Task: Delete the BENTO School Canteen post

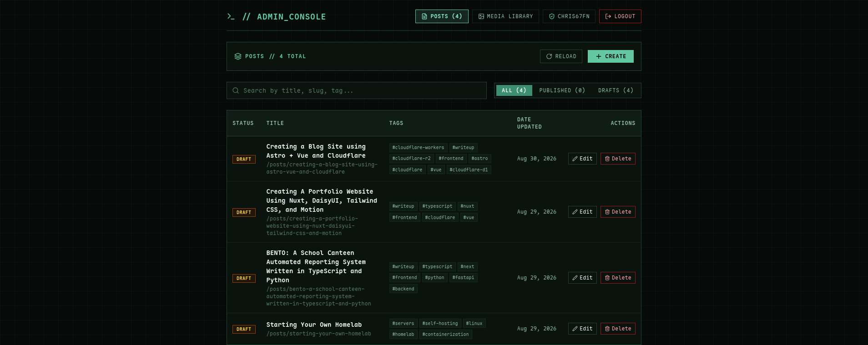Action: pos(618,278)
